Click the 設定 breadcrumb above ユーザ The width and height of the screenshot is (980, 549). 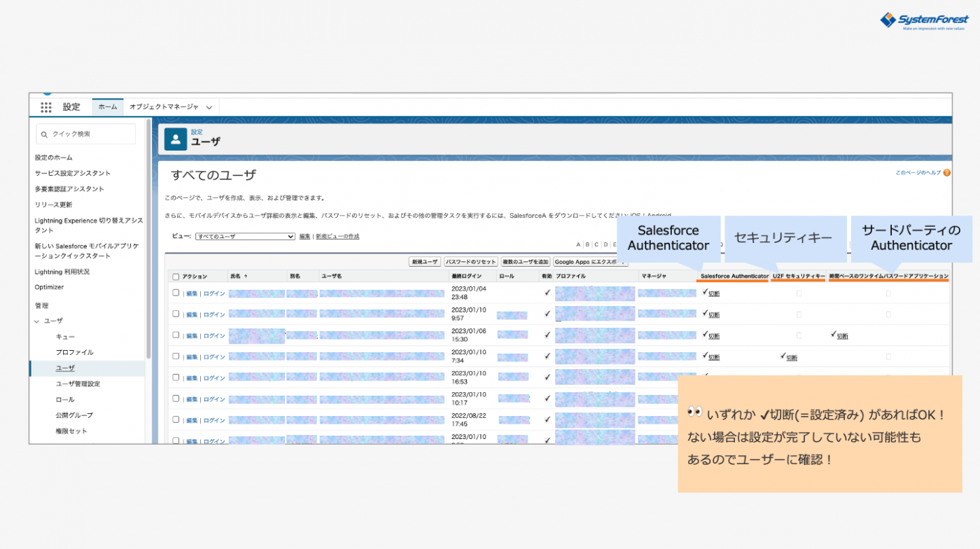(x=197, y=132)
